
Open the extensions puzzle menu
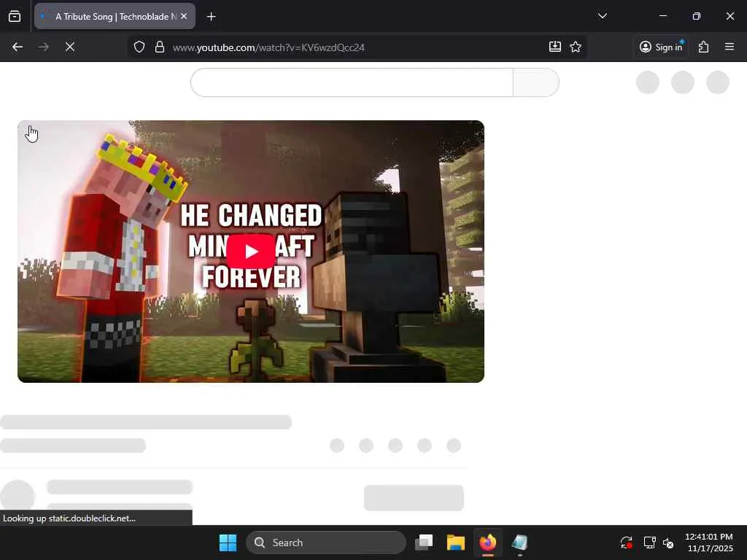pos(704,47)
